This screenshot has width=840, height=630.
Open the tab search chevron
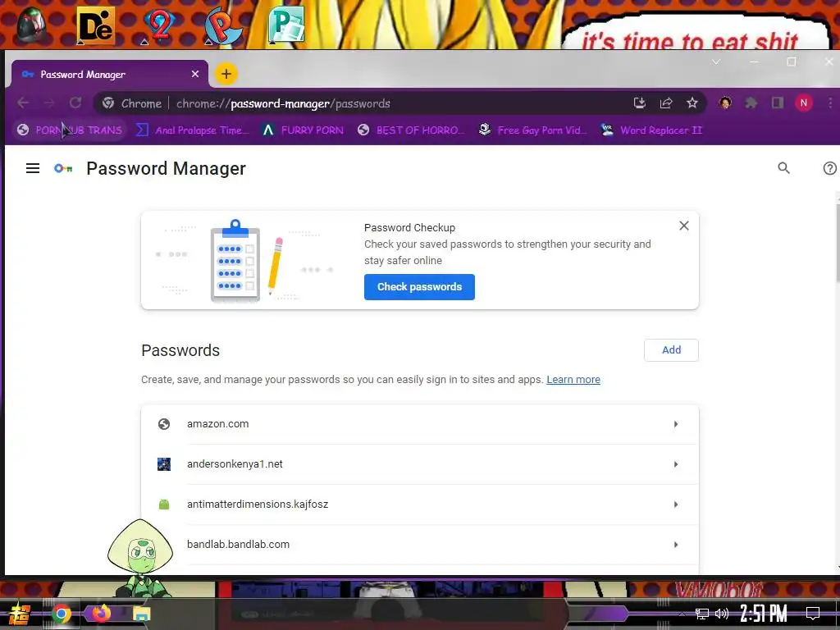(715, 62)
